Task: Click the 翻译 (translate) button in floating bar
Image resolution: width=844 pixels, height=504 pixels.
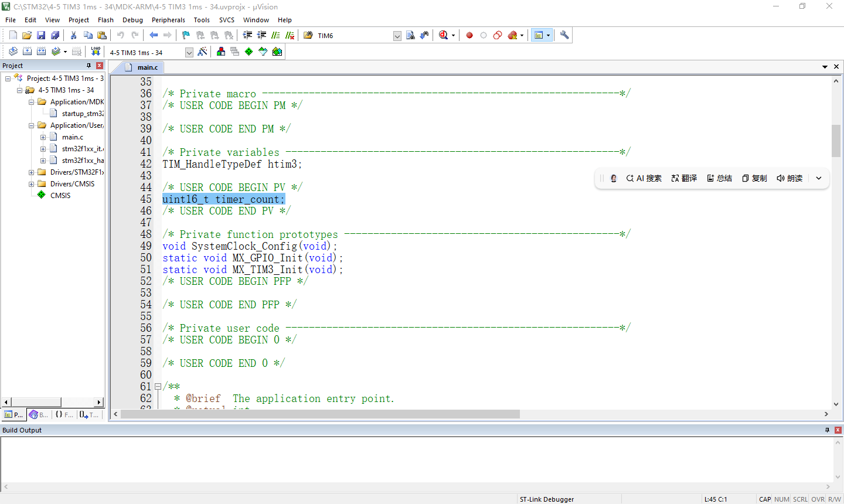Action: [684, 178]
